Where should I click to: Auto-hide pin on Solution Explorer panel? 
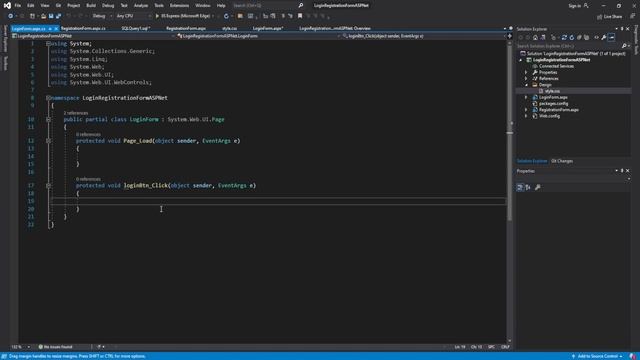[x=622, y=29]
